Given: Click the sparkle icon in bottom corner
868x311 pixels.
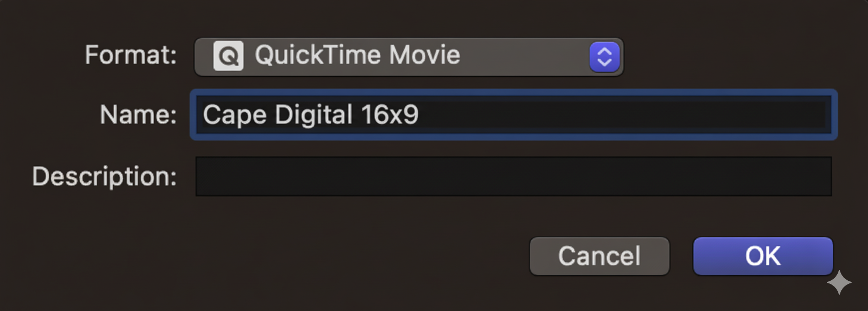Looking at the screenshot, I should point(839,283).
